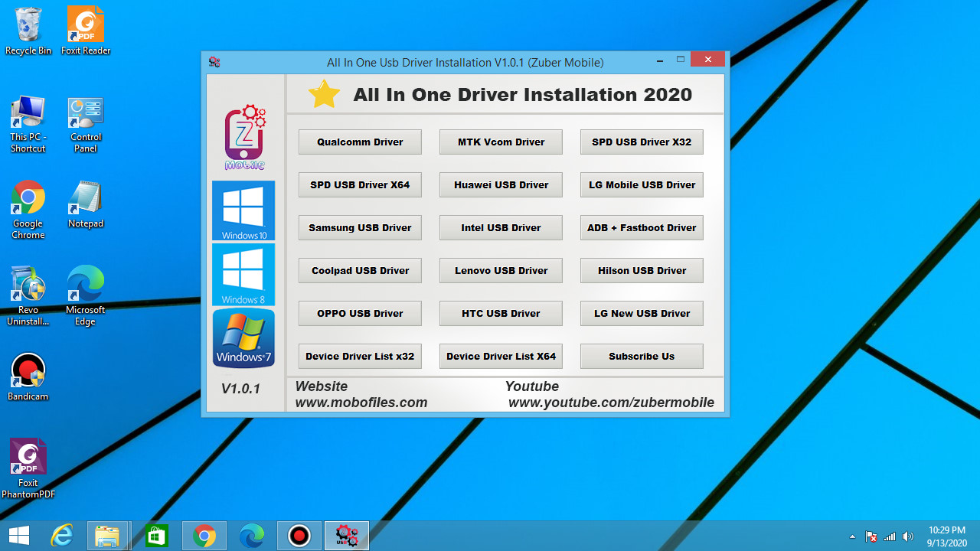This screenshot has width=980, height=551.
Task: Install Qualcomm Driver
Action: tap(360, 142)
